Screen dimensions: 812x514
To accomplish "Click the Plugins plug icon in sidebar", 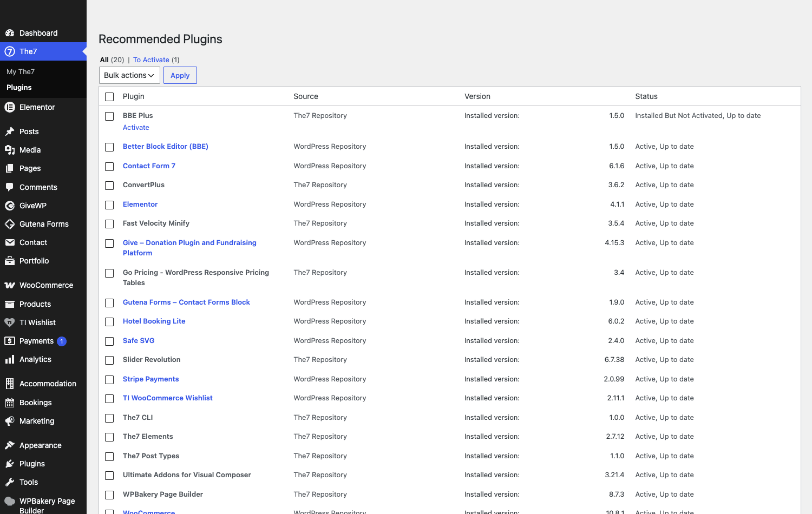I will [10, 464].
